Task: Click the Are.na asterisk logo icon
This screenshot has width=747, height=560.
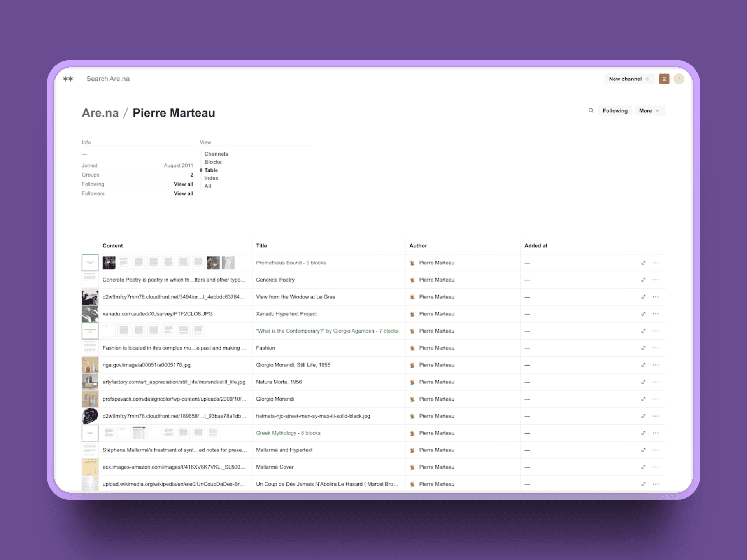Action: [x=68, y=79]
